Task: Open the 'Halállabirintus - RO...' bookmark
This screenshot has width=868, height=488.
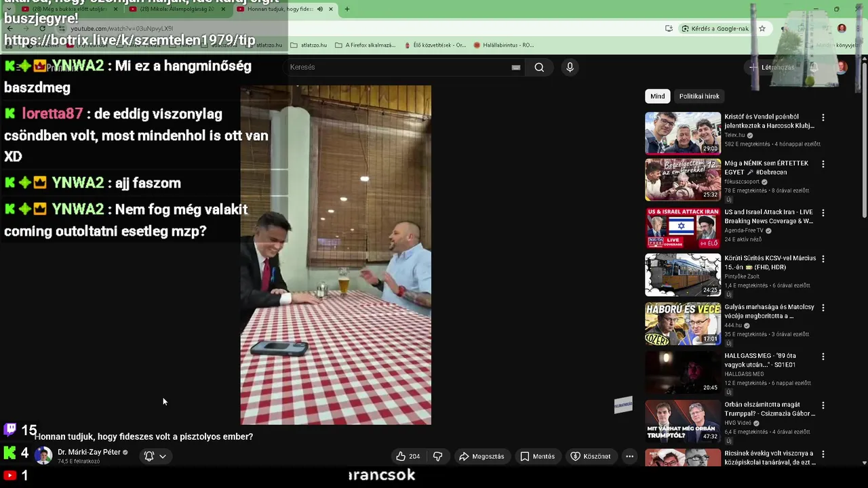Action: click(503, 45)
